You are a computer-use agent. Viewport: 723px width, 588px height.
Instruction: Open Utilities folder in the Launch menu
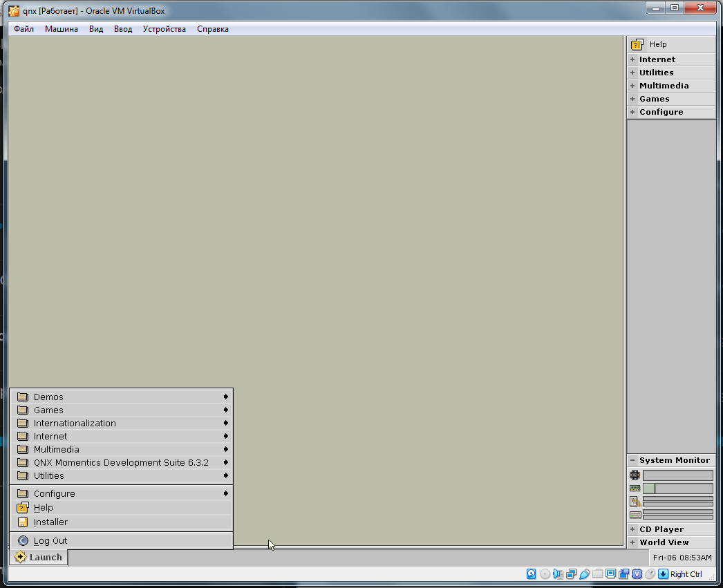[x=121, y=475]
